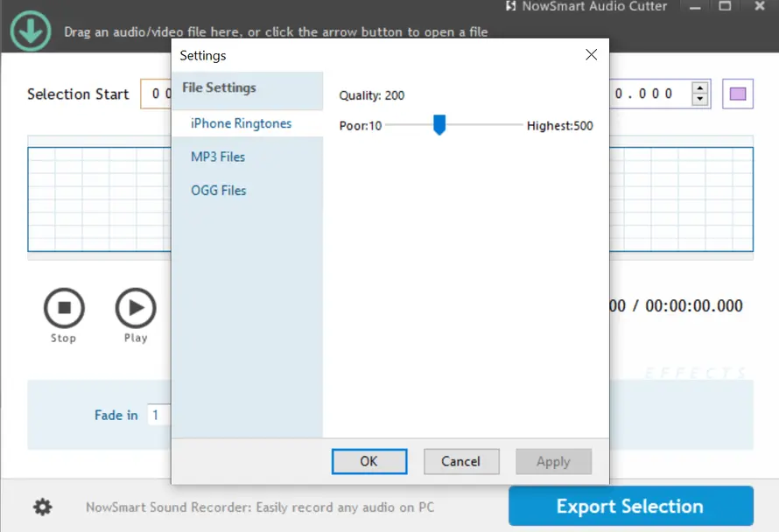
Task: Click inside the Fade in field
Action: coord(158,415)
